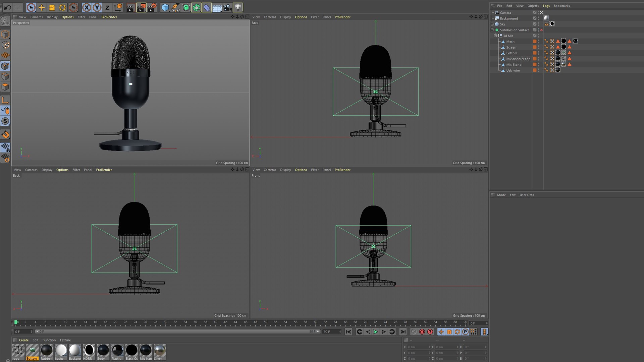Expand the Sky object tree

click(492, 24)
